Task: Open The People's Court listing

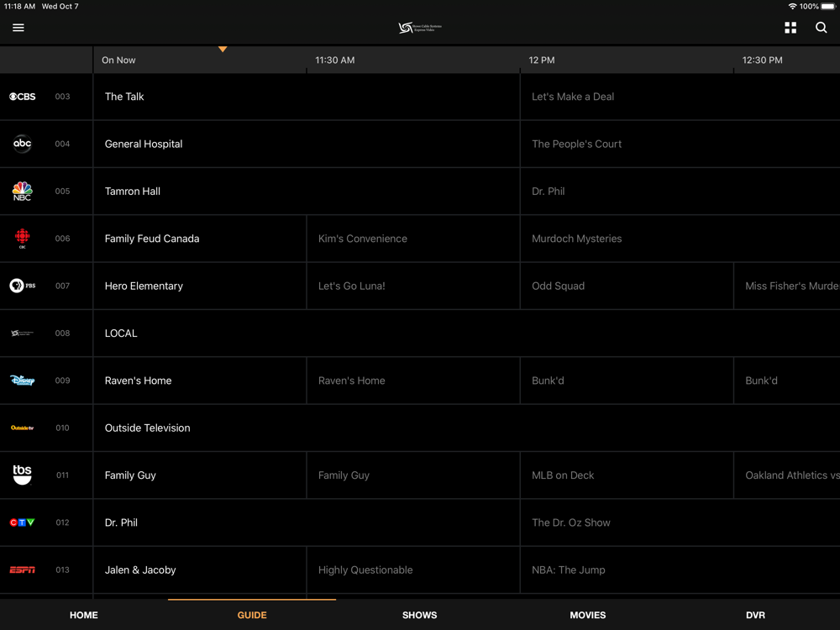Action: pos(680,144)
